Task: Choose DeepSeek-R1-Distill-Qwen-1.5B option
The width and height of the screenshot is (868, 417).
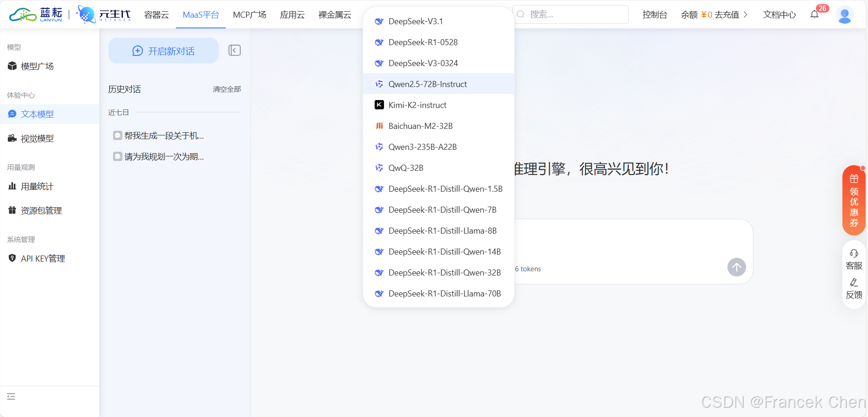Action: 438,188
